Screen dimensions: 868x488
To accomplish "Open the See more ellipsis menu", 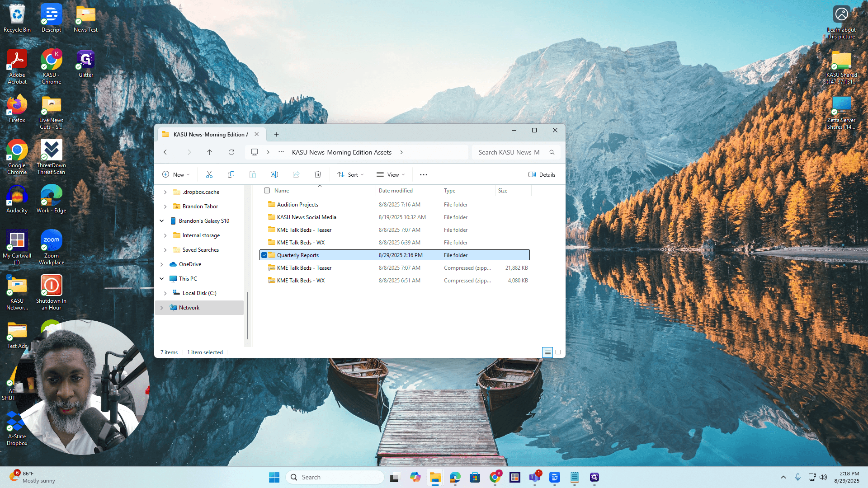I will 423,175.
